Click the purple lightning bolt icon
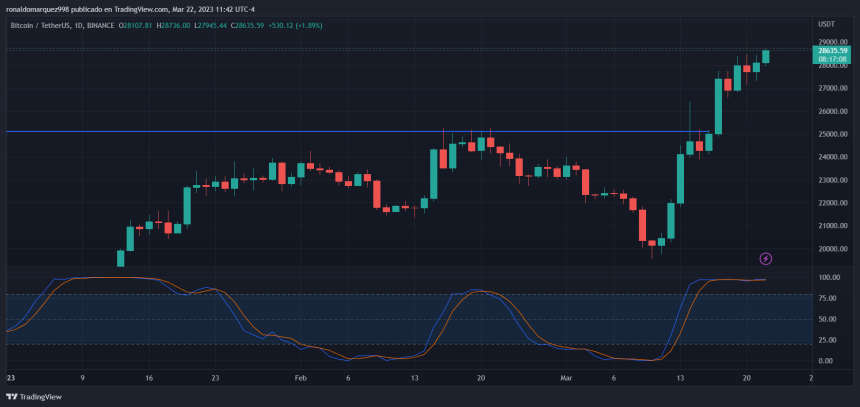This screenshot has height=407, width=860. (x=766, y=259)
